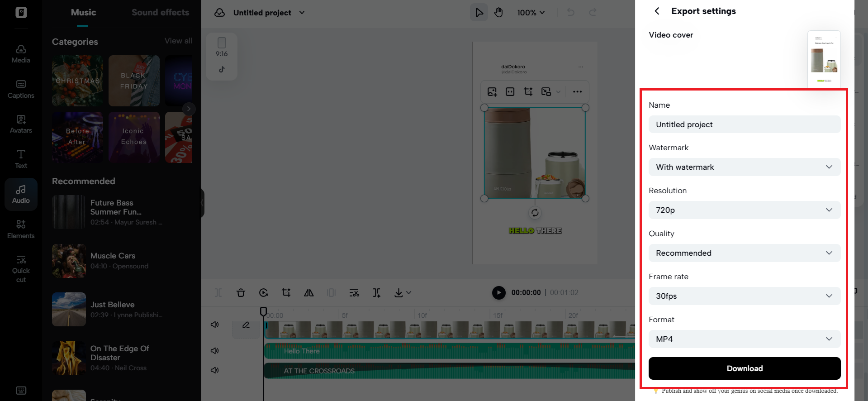Expand the timeline download options arrow
This screenshot has height=401, width=868.
[x=409, y=293]
